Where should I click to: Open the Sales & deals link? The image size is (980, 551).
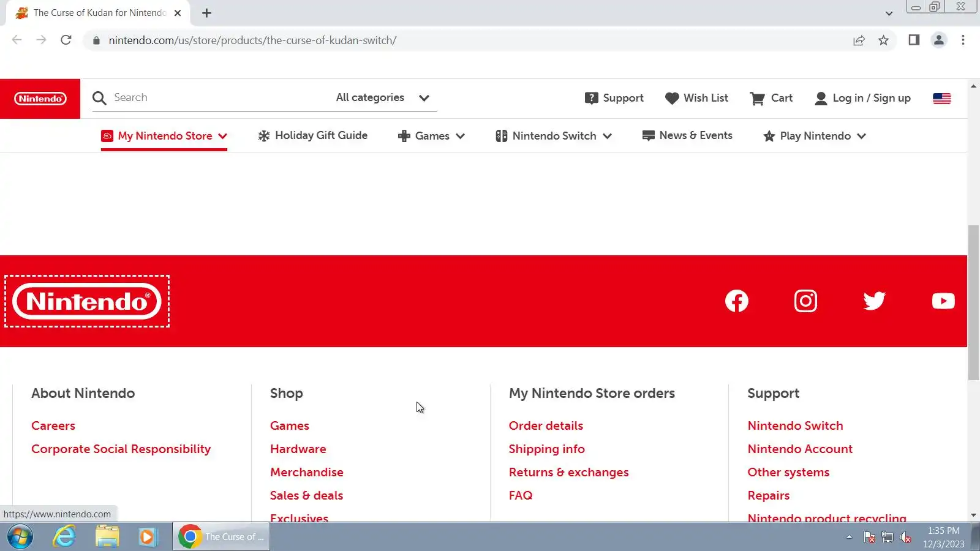pyautogui.click(x=306, y=495)
